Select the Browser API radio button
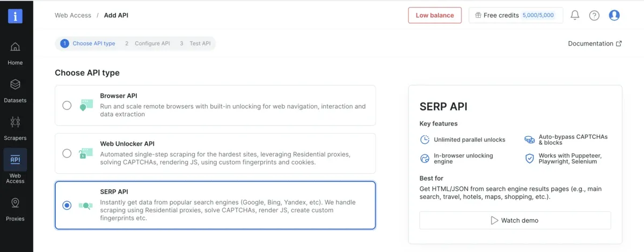644x252 pixels. [67, 106]
